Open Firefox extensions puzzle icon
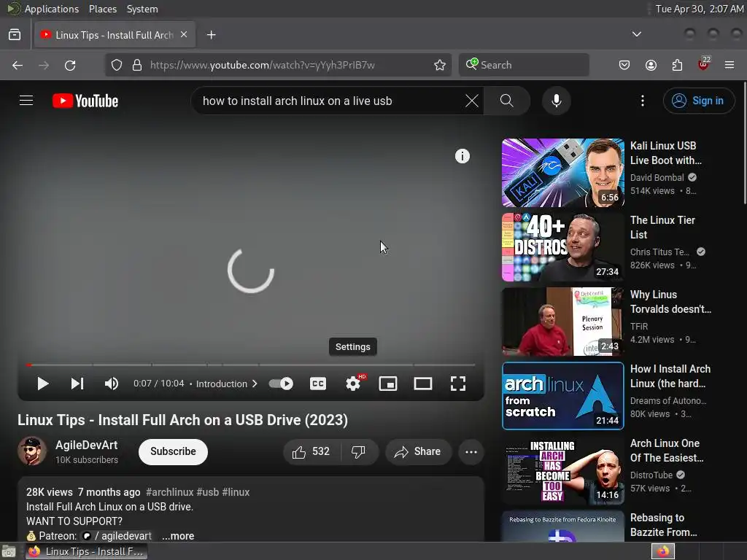The height and width of the screenshot is (560, 747). (x=677, y=65)
